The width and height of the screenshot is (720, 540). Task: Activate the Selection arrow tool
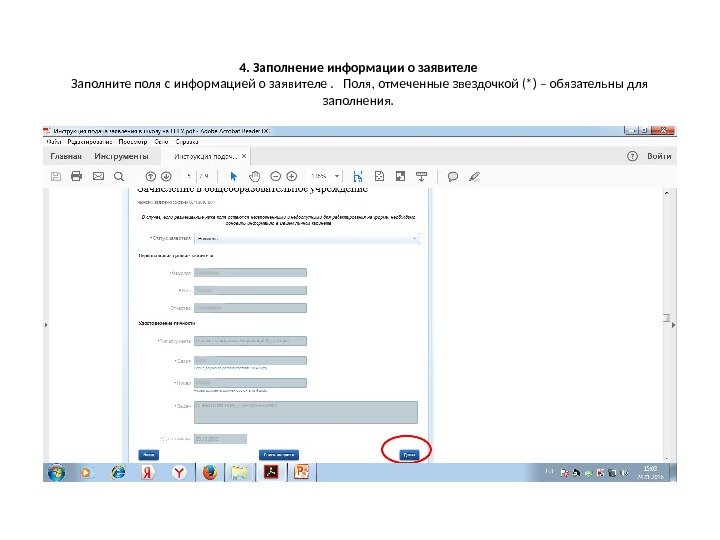[x=234, y=176]
